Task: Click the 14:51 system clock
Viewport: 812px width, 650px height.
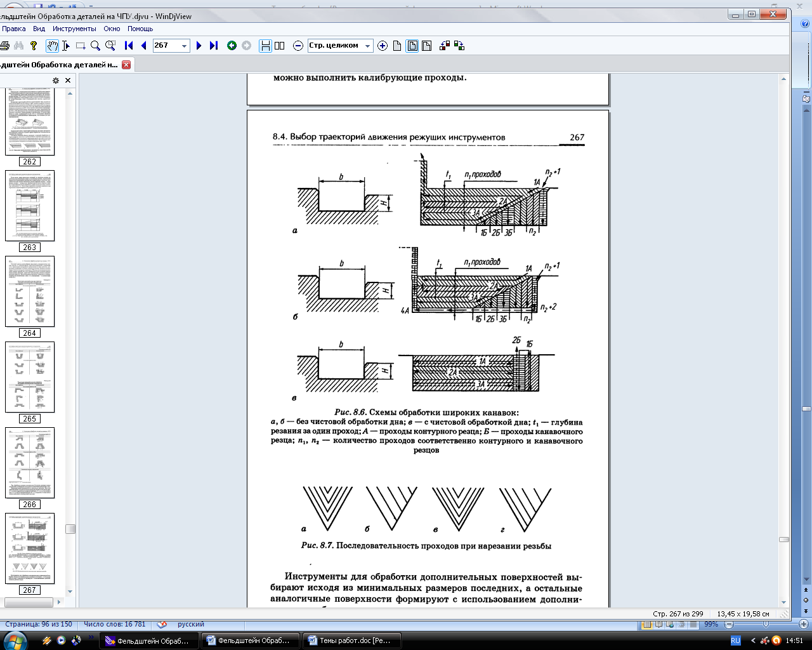Action: pyautogui.click(x=794, y=640)
